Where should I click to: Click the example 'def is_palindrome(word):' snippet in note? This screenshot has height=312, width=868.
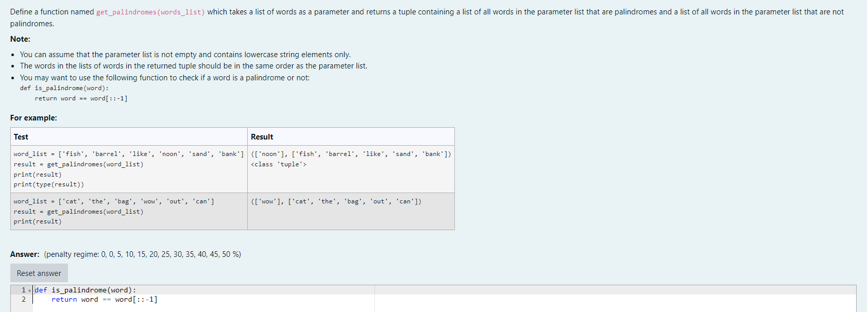coord(64,88)
